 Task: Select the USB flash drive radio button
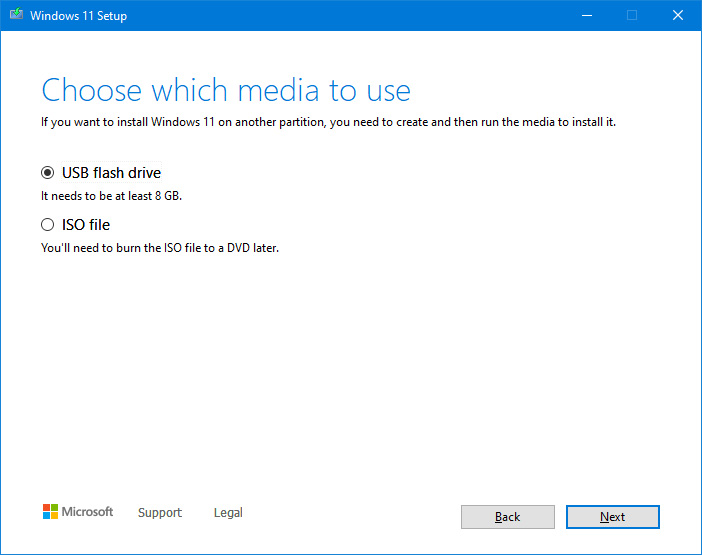(48, 173)
